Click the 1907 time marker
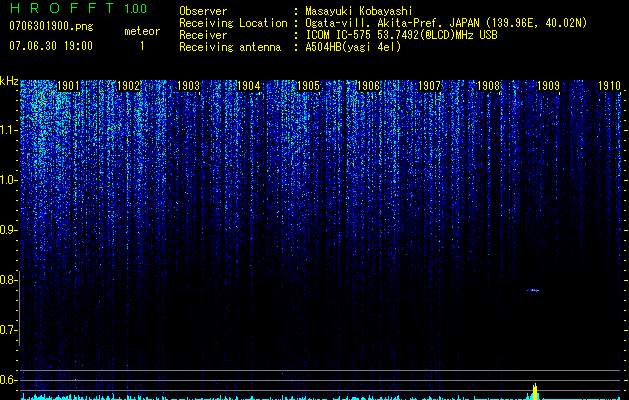 tap(429, 86)
